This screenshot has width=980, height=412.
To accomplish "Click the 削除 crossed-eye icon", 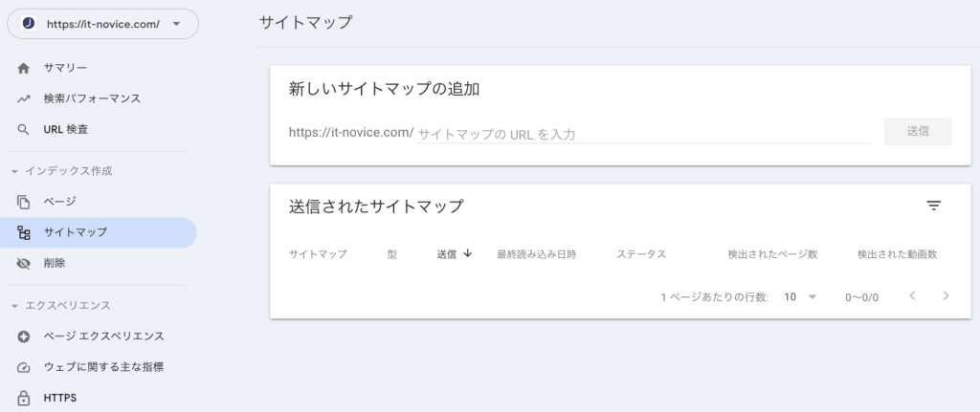I will point(24,264).
